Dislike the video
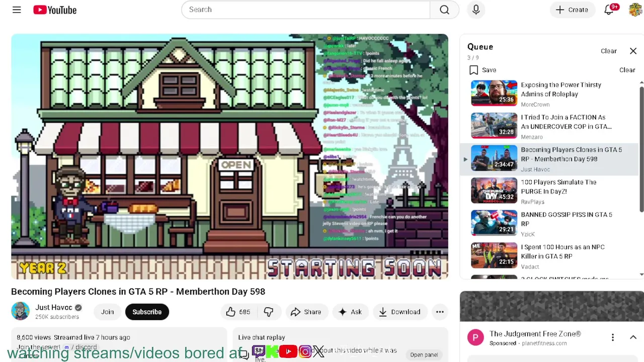Image resolution: width=644 pixels, height=362 pixels. [x=269, y=312]
